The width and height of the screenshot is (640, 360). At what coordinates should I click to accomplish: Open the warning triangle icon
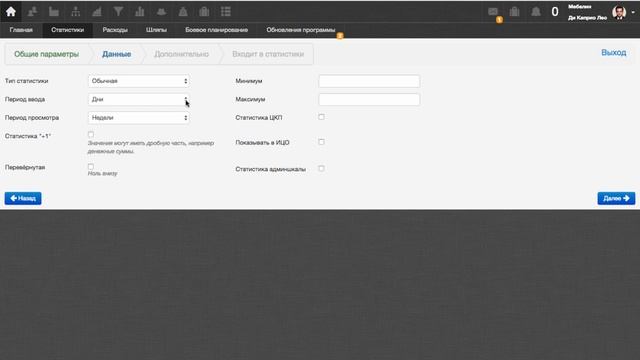click(183, 12)
